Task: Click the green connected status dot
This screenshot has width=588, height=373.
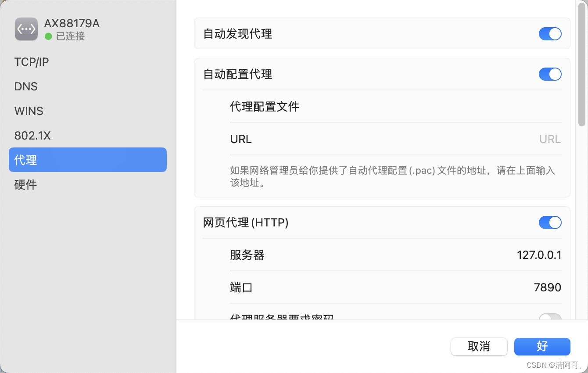Action: click(x=48, y=36)
